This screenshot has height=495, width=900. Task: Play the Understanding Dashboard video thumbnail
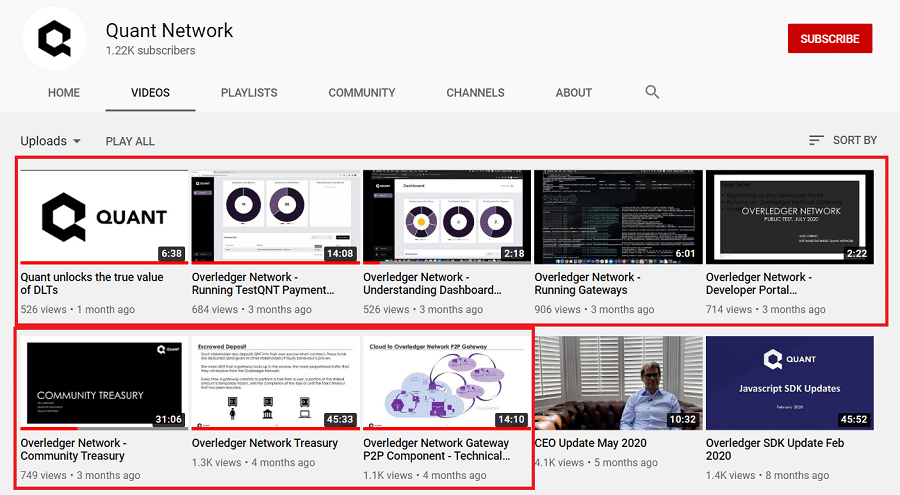click(446, 216)
